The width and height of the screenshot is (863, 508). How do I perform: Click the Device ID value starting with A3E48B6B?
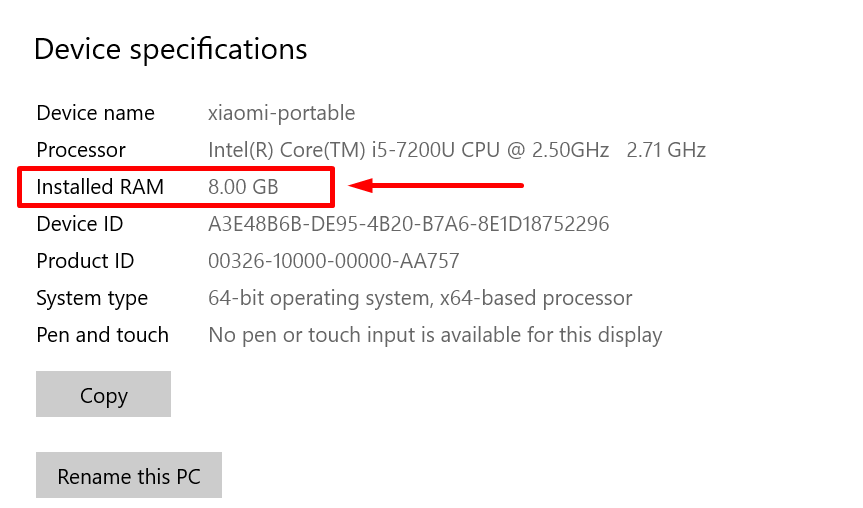[408, 224]
